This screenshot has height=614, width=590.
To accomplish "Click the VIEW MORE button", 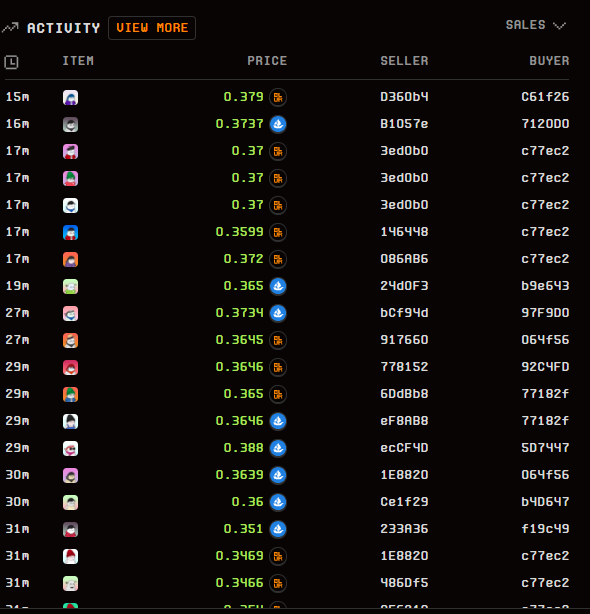I will (x=152, y=28).
